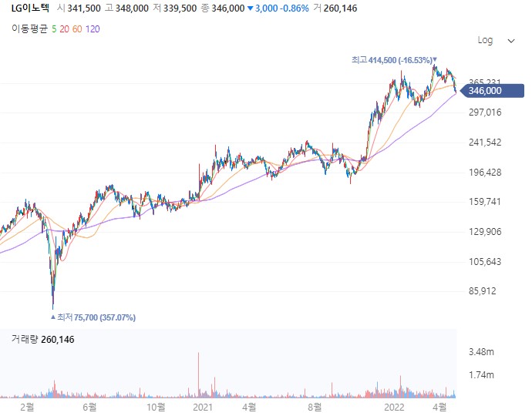This screenshot has height=416, width=532.
Task: Click the 297,016 price axis label
Action: coord(485,112)
